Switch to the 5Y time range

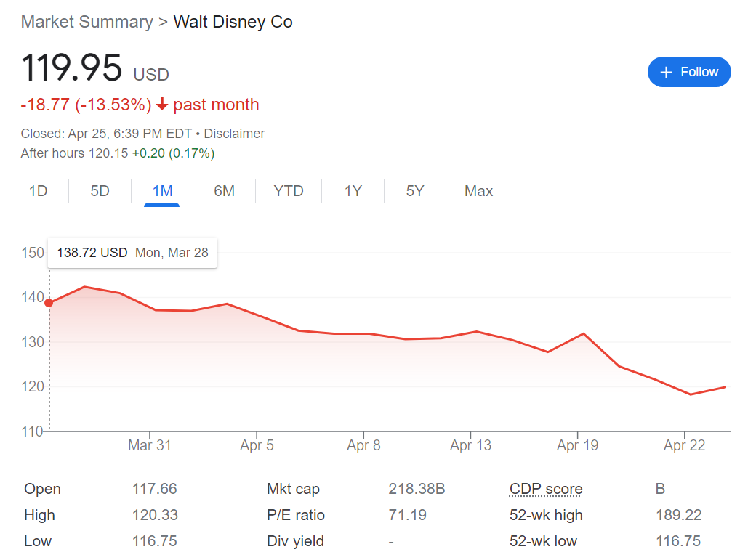pyautogui.click(x=414, y=191)
